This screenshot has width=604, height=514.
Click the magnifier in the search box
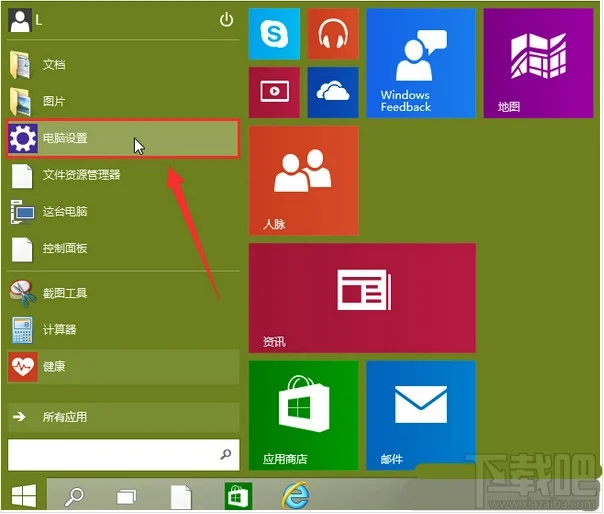(226, 454)
